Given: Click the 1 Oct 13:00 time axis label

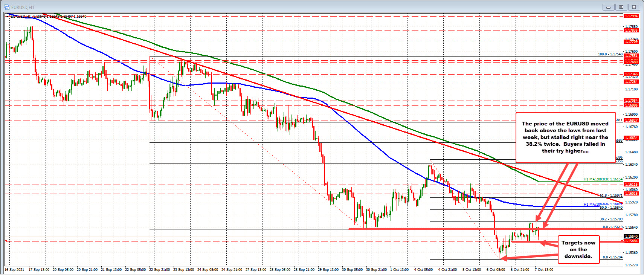Looking at the screenshot, I should click(x=399, y=270).
